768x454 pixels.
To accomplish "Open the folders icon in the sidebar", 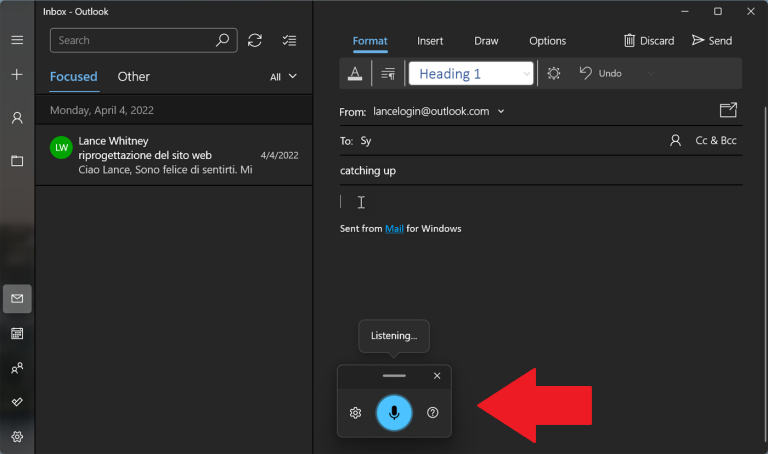I will pyautogui.click(x=17, y=161).
